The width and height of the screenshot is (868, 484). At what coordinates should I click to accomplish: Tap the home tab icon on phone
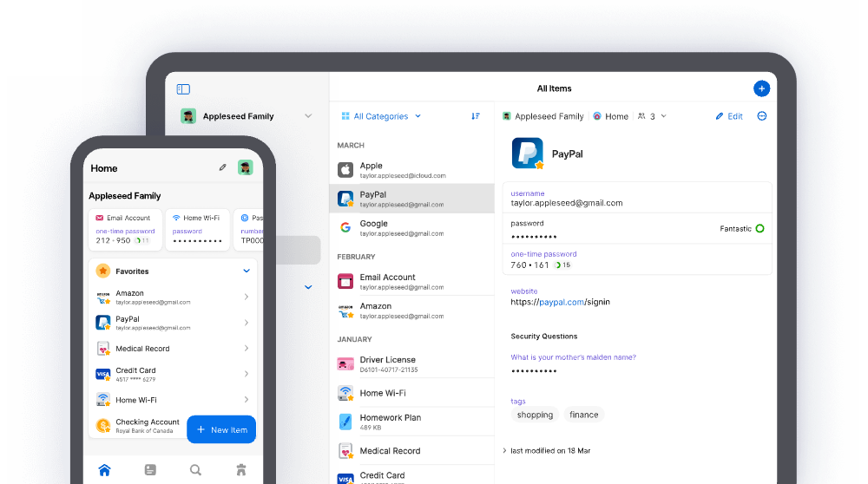[x=105, y=469]
